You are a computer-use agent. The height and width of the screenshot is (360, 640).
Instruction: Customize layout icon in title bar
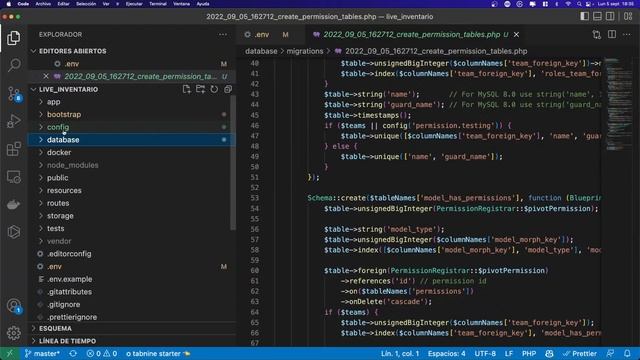[628, 16]
